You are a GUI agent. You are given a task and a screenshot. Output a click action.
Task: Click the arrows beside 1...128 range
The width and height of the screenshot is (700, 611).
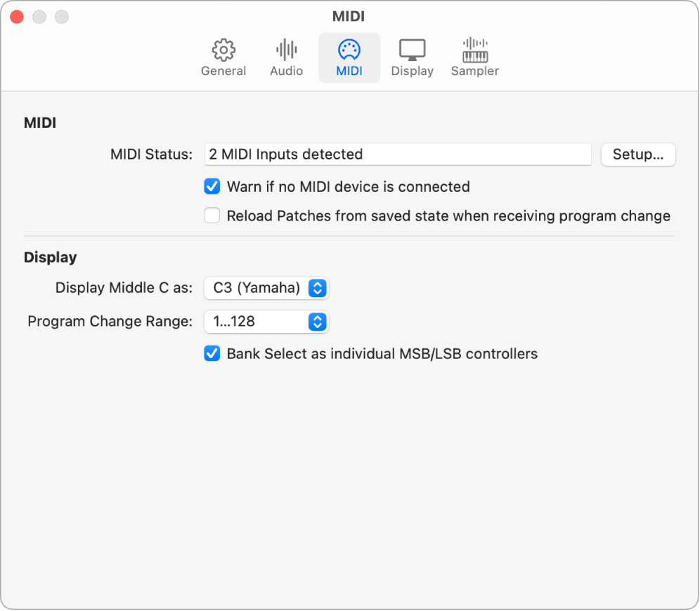pyautogui.click(x=318, y=322)
